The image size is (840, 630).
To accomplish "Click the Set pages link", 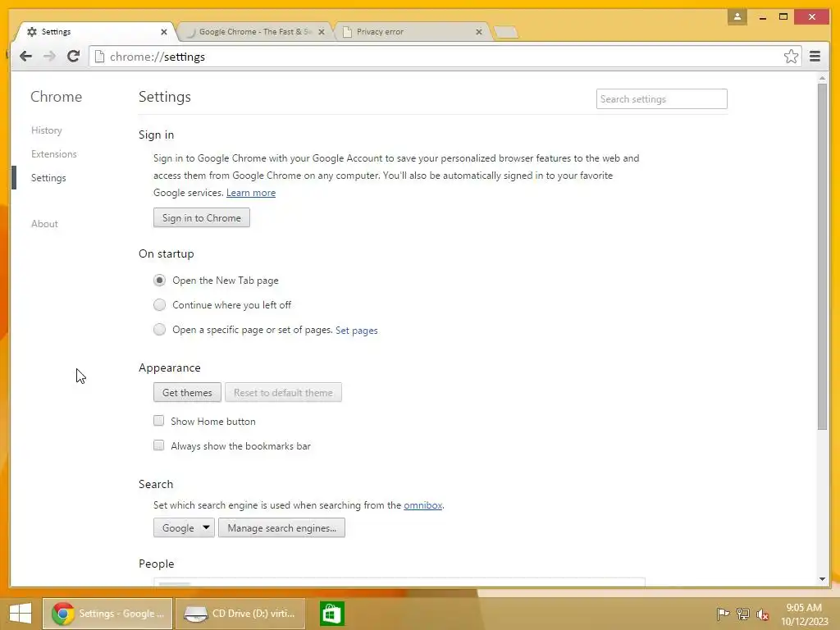I will (357, 331).
